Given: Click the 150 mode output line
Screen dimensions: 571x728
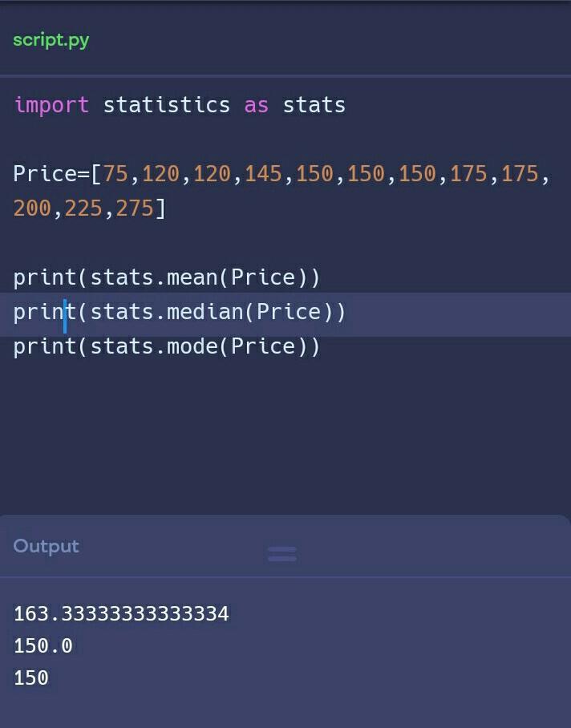Looking at the screenshot, I should (31, 677).
